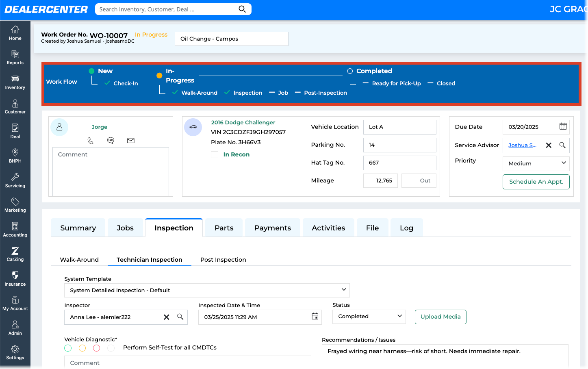Select the Walk-Around sub-tab
The width and height of the screenshot is (588, 369).
79,260
